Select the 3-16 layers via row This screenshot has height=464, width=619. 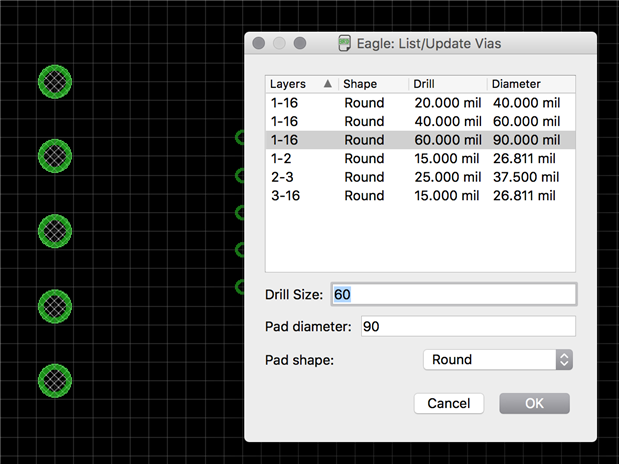click(x=420, y=196)
